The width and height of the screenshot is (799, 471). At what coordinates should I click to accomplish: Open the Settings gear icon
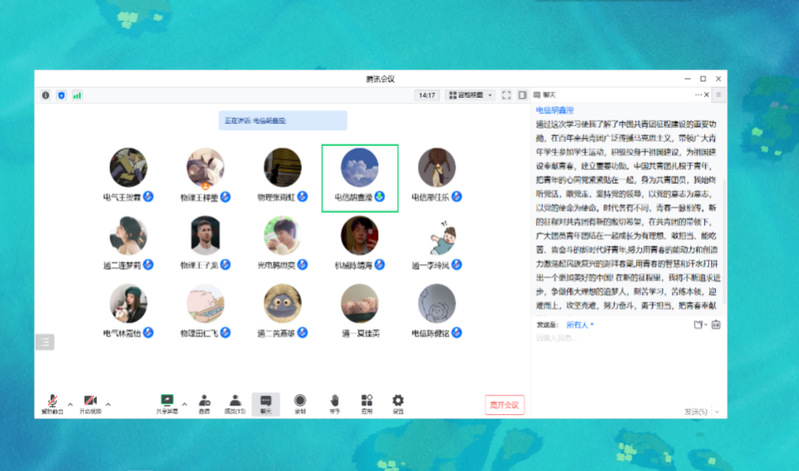pos(398,400)
